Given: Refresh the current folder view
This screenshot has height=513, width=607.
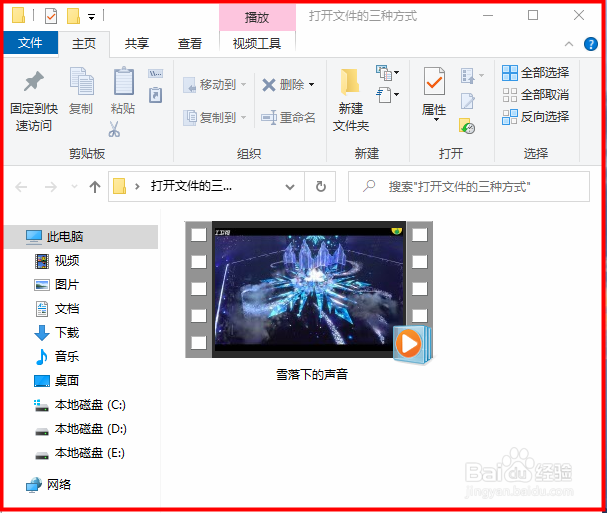Looking at the screenshot, I should point(321,187).
